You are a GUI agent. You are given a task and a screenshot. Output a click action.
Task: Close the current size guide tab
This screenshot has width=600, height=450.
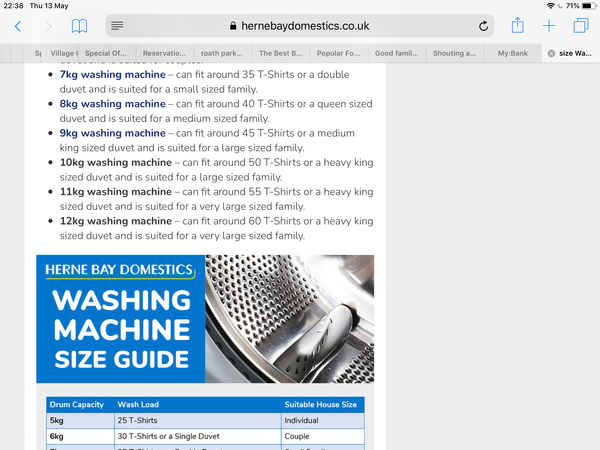coord(551,53)
